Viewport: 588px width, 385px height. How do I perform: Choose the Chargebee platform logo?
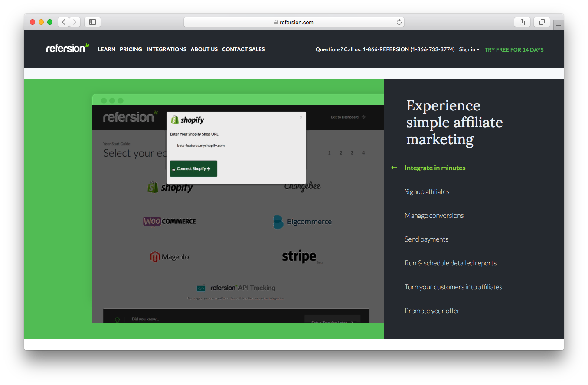(x=303, y=187)
